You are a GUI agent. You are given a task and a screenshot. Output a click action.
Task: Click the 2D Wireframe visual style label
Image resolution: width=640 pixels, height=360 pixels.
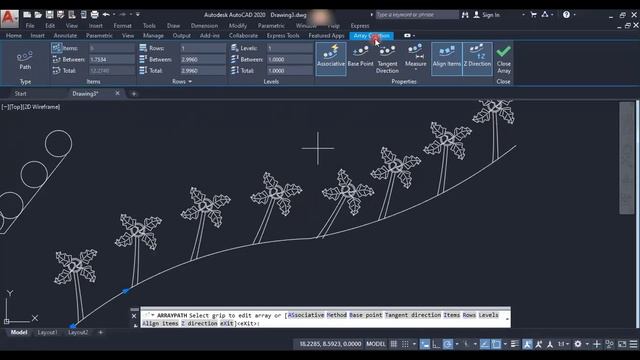click(x=41, y=107)
